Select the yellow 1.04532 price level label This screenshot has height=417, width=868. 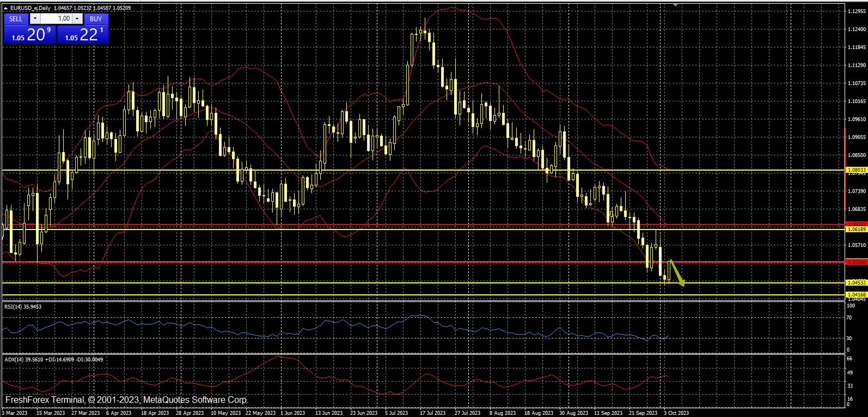[856, 283]
